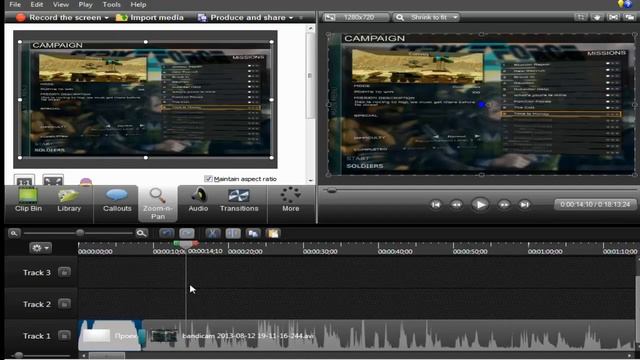
Task: Click the scale to fit icon in Zoom-n-Pan
Action: [x=53, y=180]
